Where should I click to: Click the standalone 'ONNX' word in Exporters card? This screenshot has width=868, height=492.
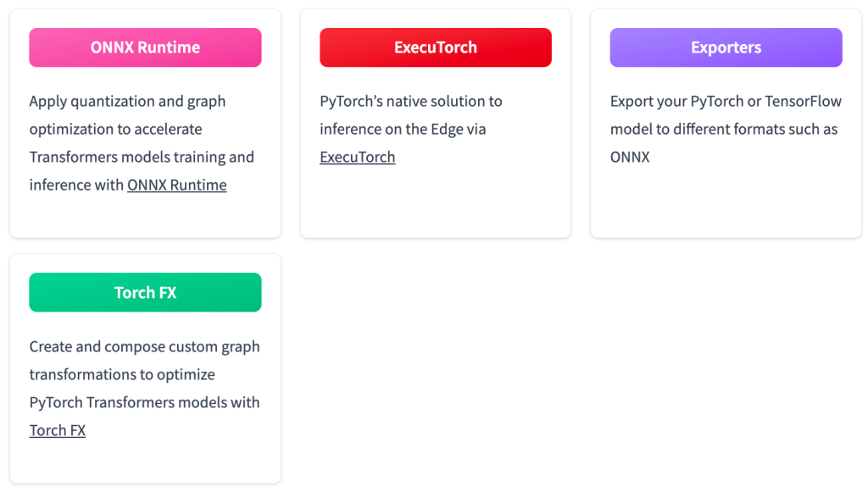click(x=630, y=157)
